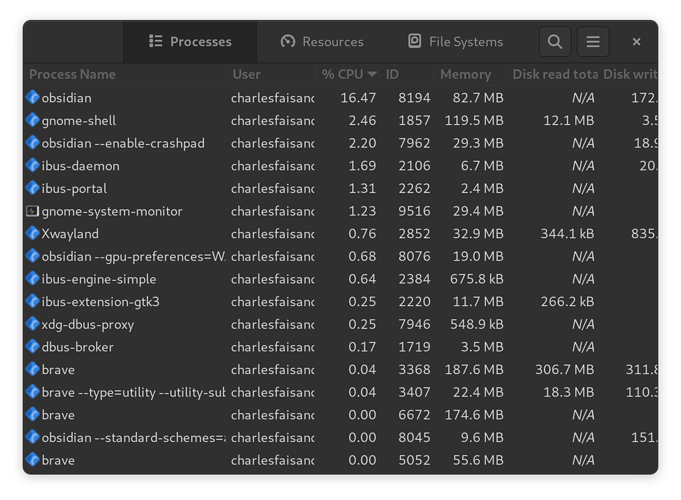
Task: Open the hamburger main menu
Action: tap(593, 42)
